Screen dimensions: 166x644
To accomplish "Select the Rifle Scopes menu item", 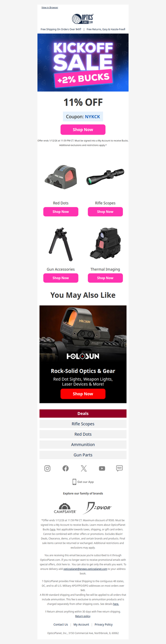I will (83, 424).
